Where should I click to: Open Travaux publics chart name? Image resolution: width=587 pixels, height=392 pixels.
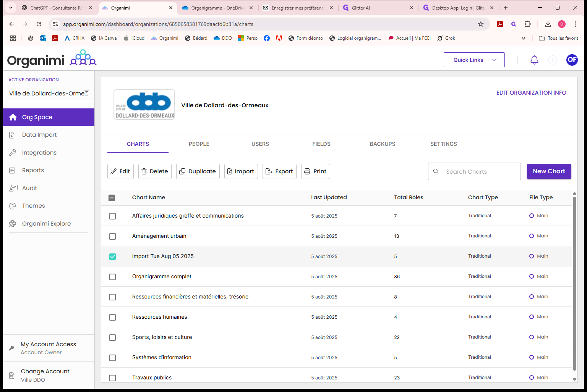click(152, 377)
